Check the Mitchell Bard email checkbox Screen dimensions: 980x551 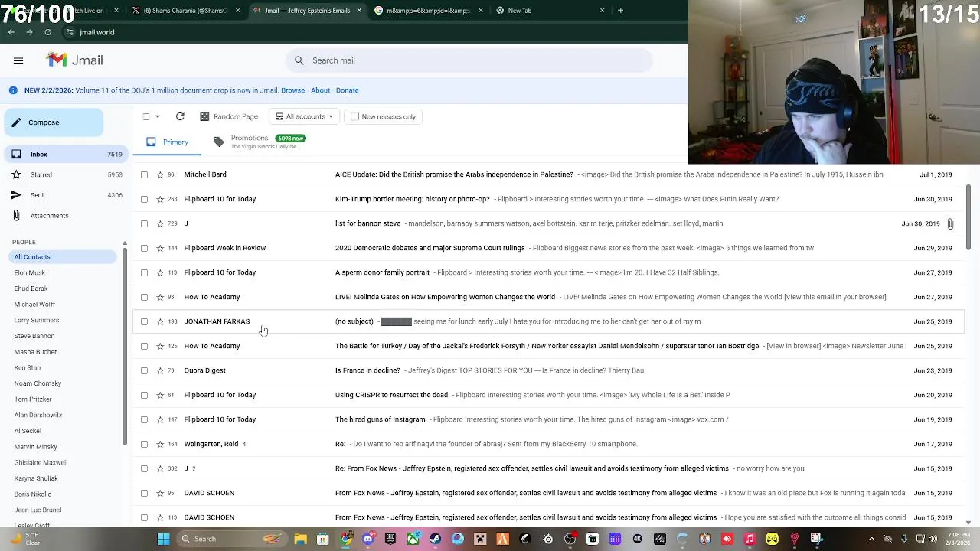tap(144, 174)
